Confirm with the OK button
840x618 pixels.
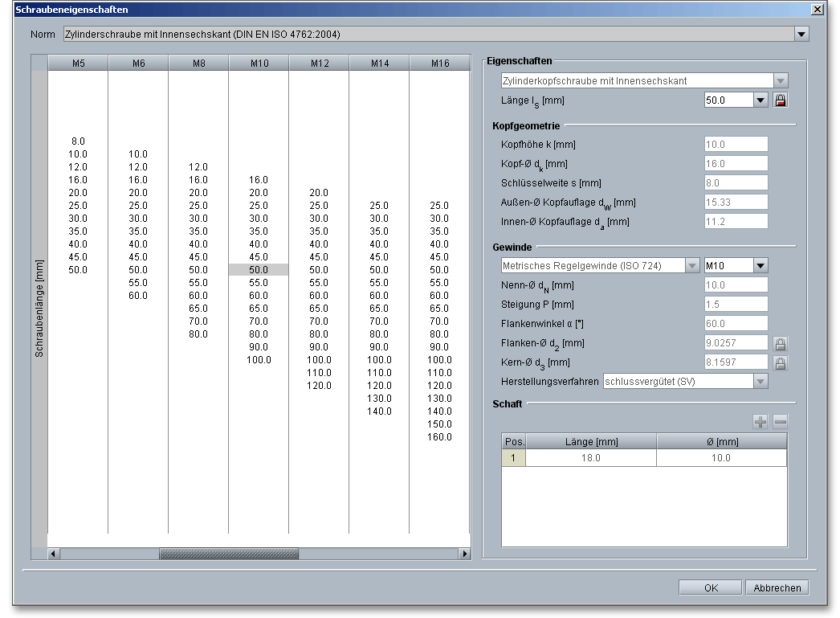tap(710, 587)
